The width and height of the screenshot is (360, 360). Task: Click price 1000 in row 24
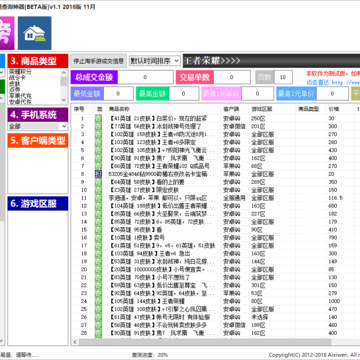[x=334, y=301]
